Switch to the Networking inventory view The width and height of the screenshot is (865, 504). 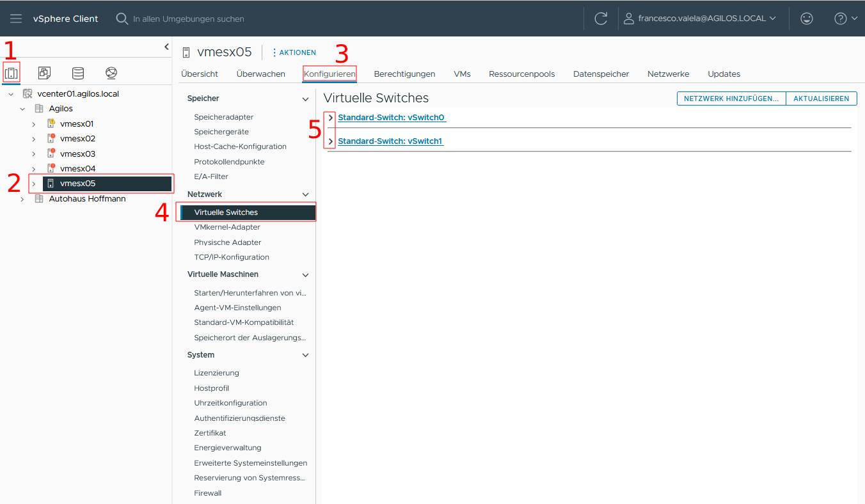pos(111,72)
